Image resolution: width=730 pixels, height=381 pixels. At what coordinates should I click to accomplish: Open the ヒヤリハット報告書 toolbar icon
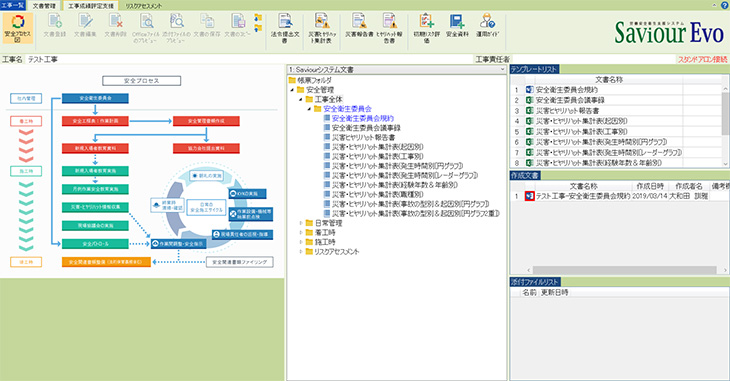(389, 28)
